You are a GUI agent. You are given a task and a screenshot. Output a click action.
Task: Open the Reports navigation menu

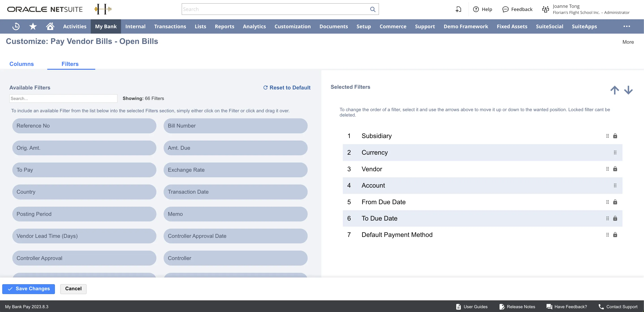(x=224, y=26)
